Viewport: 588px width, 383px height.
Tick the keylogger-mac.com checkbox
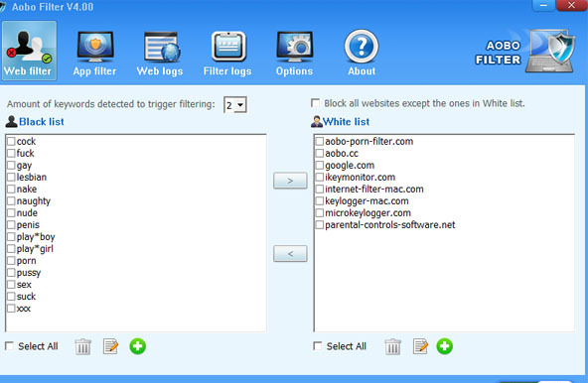click(320, 201)
